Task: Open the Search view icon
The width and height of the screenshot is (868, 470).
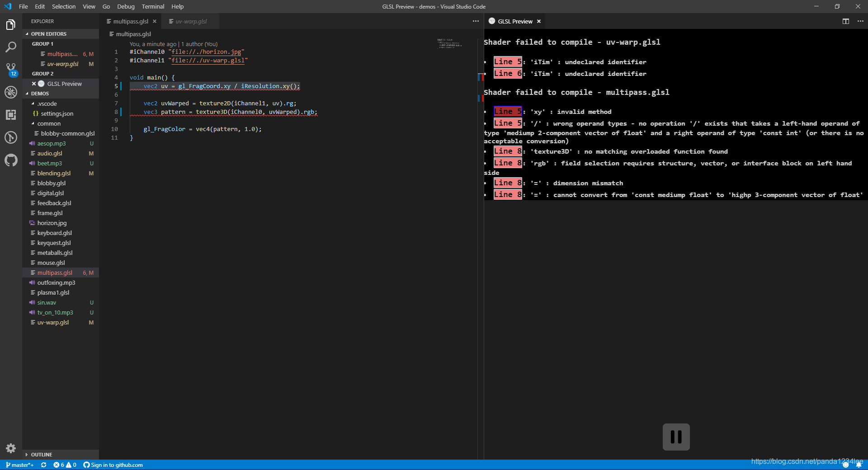Action: coord(11,47)
